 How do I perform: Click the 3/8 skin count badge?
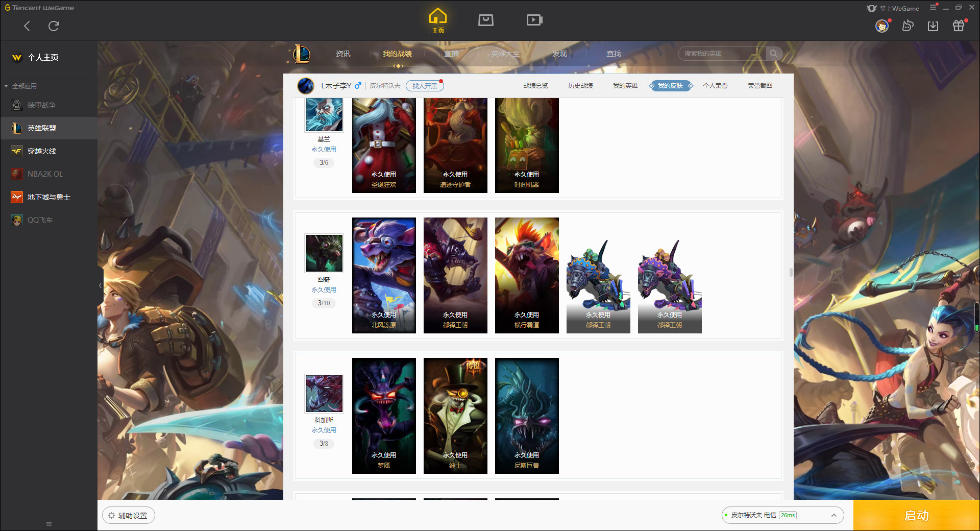[324, 444]
